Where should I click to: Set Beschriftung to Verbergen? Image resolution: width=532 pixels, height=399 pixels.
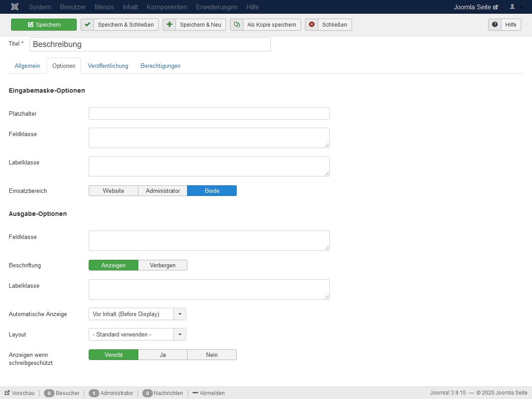click(x=163, y=265)
